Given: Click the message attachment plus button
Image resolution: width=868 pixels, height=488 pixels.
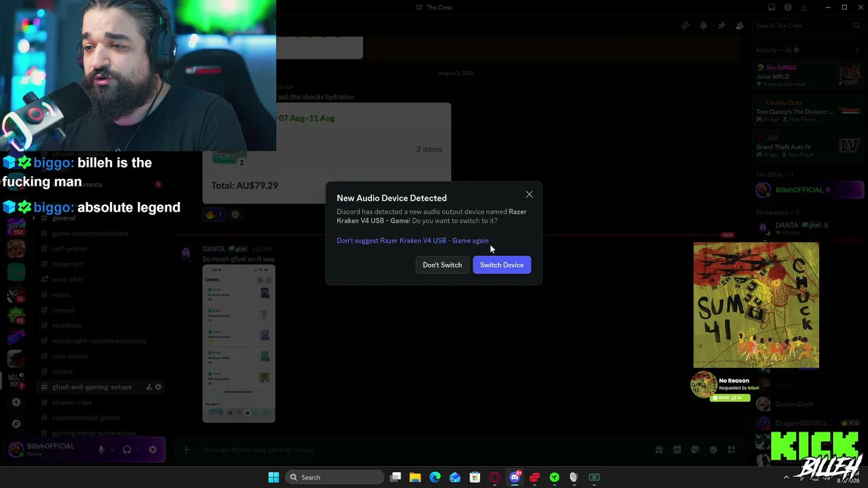Looking at the screenshot, I should click(186, 449).
